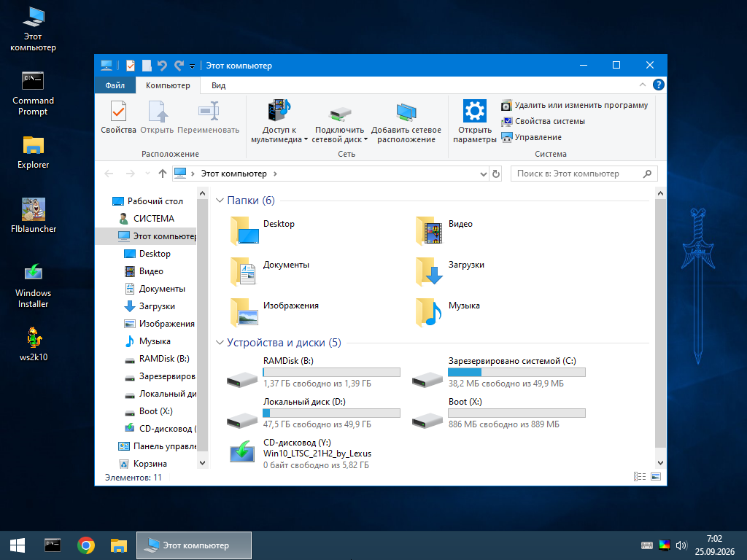The height and width of the screenshot is (560, 747).
Task: Collapse the Папки (6) group
Action: tap(220, 201)
